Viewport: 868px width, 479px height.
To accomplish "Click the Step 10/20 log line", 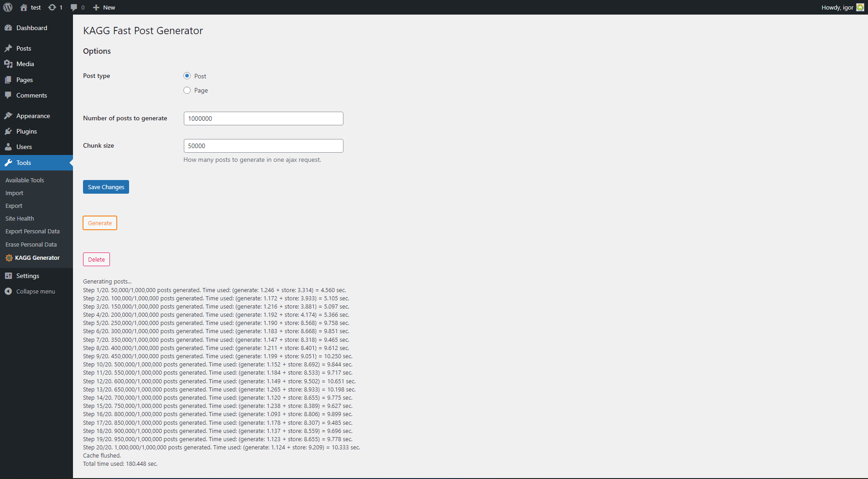I will point(218,364).
